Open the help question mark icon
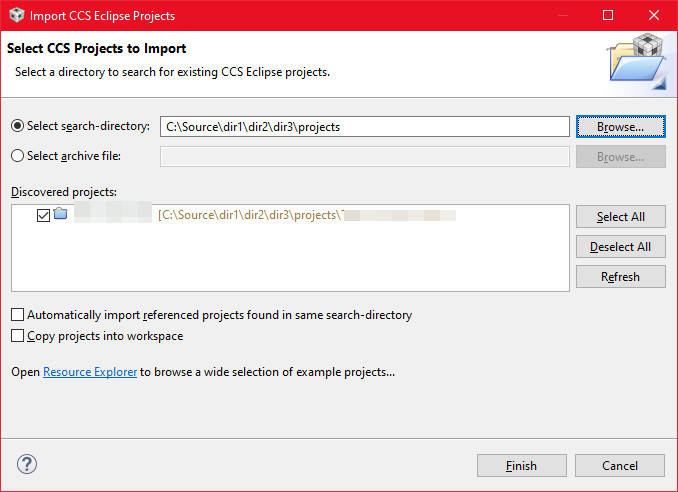The image size is (678, 492). (x=27, y=465)
